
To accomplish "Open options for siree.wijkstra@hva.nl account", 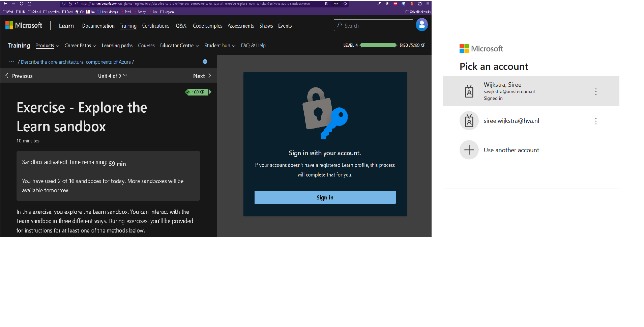I will tap(596, 121).
